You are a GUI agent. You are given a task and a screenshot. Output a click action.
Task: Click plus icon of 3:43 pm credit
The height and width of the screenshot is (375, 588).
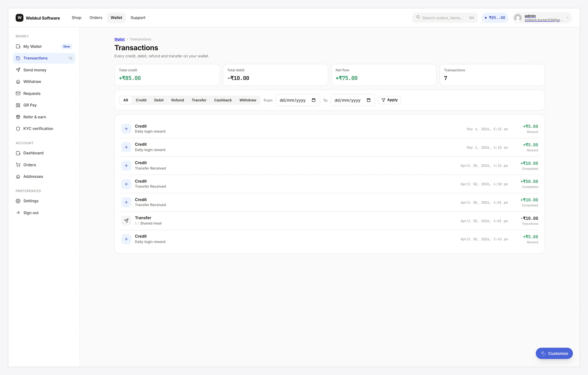coord(126,239)
